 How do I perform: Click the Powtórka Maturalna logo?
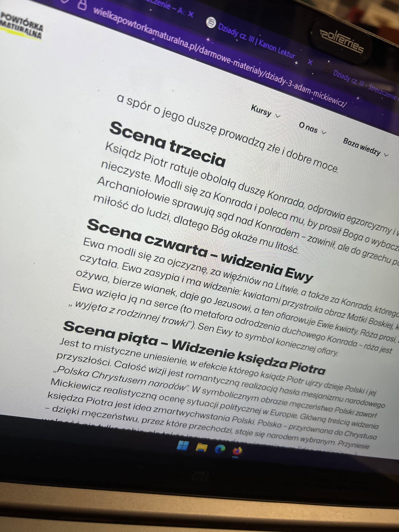click(x=22, y=27)
